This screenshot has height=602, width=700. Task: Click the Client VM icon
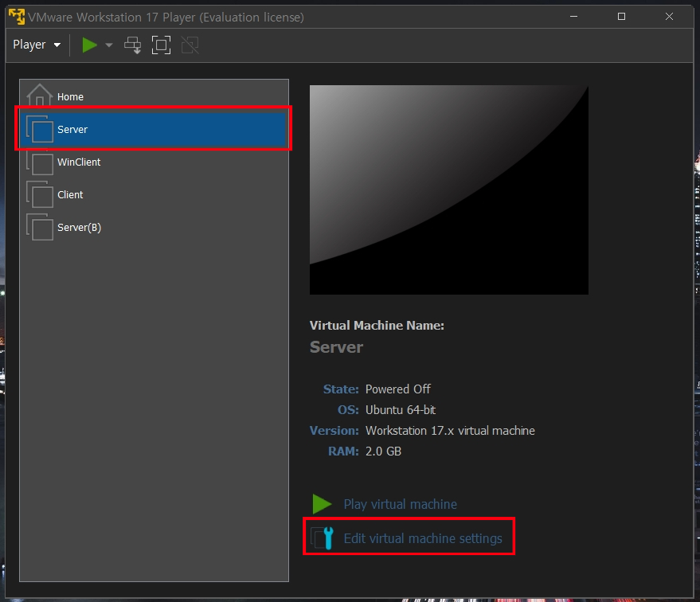pos(40,194)
